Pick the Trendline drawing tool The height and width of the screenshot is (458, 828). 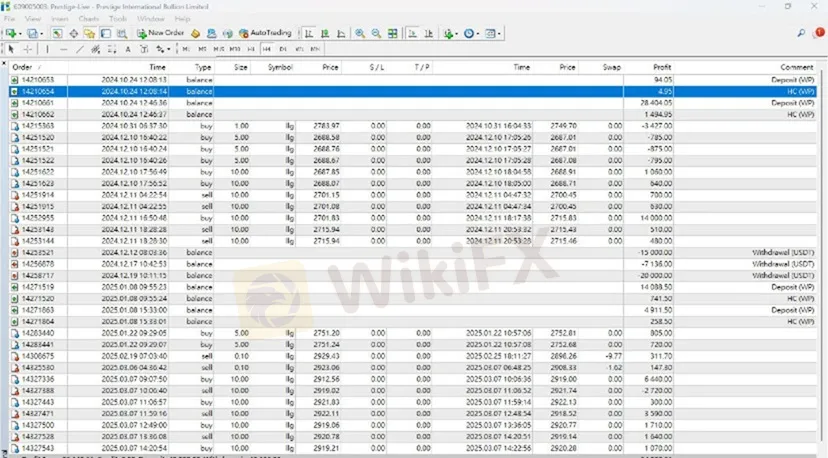[x=78, y=48]
